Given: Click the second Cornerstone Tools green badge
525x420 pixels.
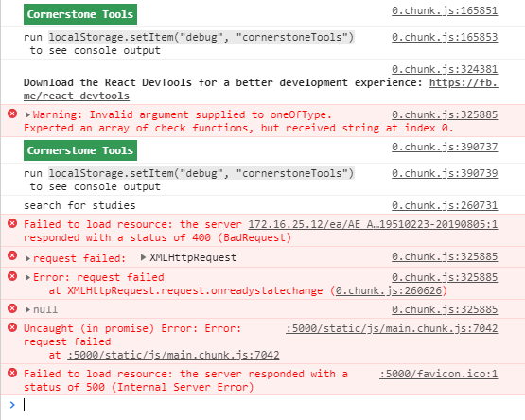Looking at the screenshot, I should tap(80, 150).
